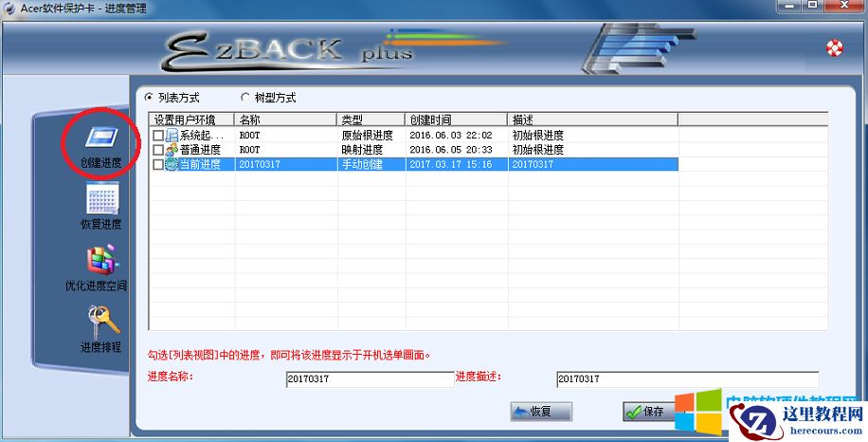Click the 进度名称 input field

tap(370, 378)
